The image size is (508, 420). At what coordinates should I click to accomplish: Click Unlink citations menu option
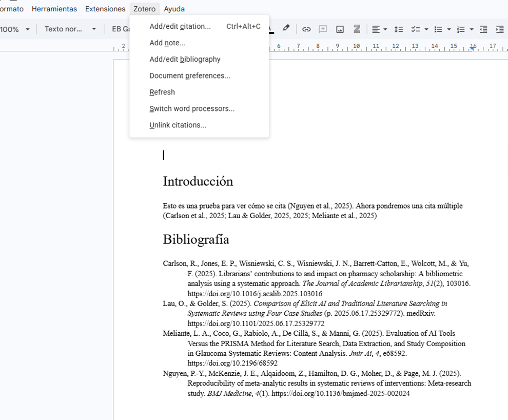(x=178, y=125)
